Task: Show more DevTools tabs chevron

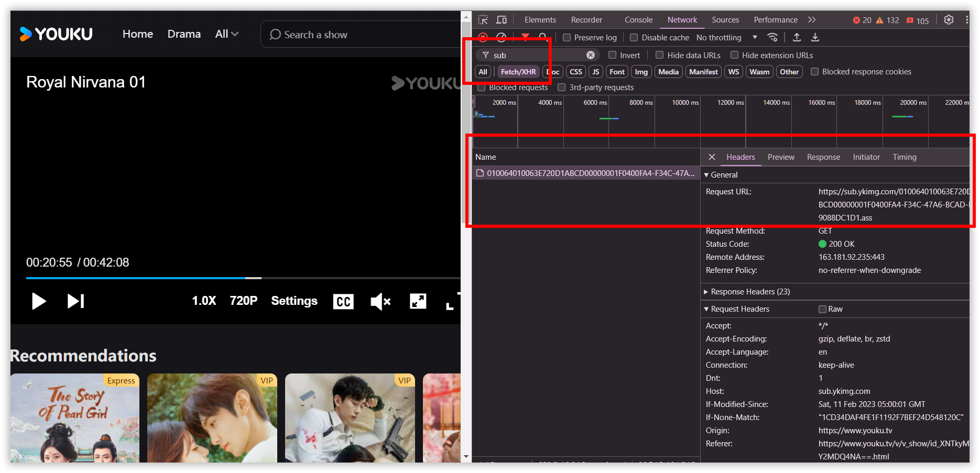Action: point(812,20)
